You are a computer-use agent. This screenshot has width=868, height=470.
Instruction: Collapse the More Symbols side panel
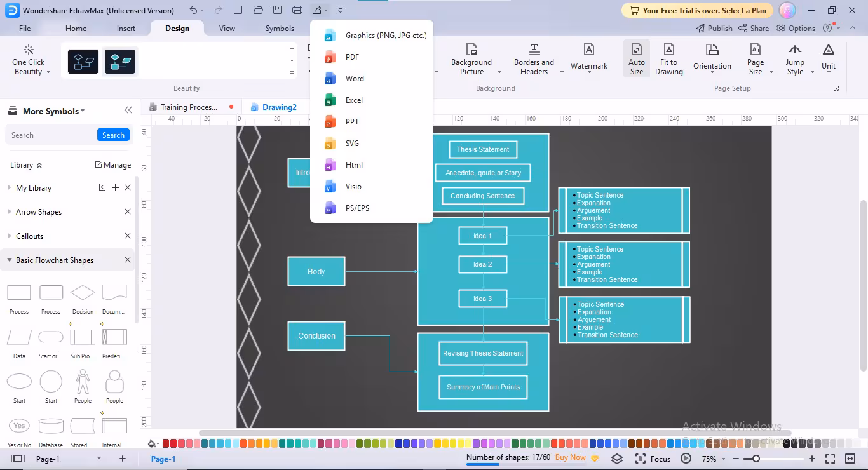pos(128,111)
